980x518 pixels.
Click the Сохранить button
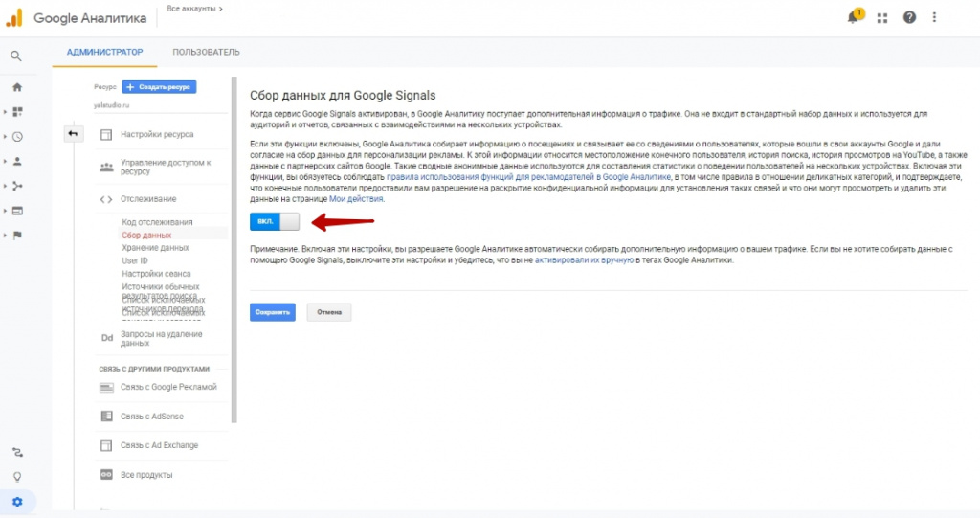coord(273,312)
